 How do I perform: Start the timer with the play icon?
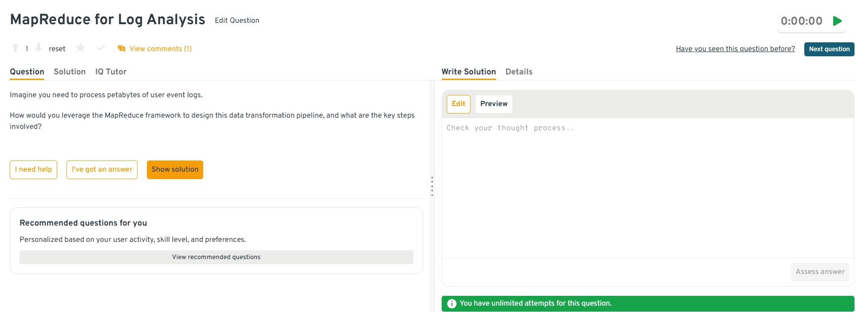click(x=837, y=21)
